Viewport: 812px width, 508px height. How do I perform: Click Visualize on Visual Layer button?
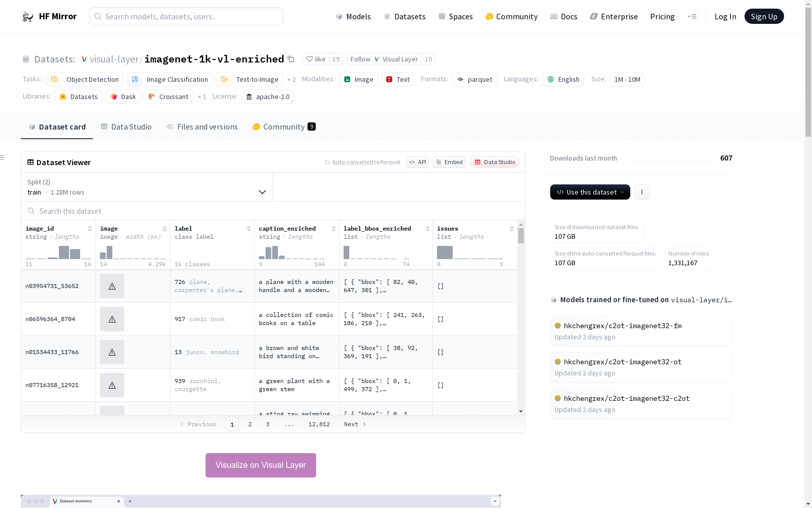tap(261, 465)
